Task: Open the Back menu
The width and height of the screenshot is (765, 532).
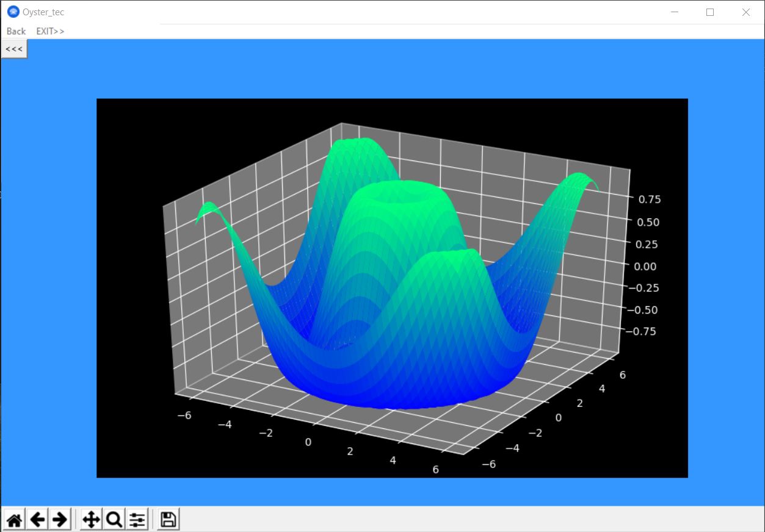Action: coord(16,31)
